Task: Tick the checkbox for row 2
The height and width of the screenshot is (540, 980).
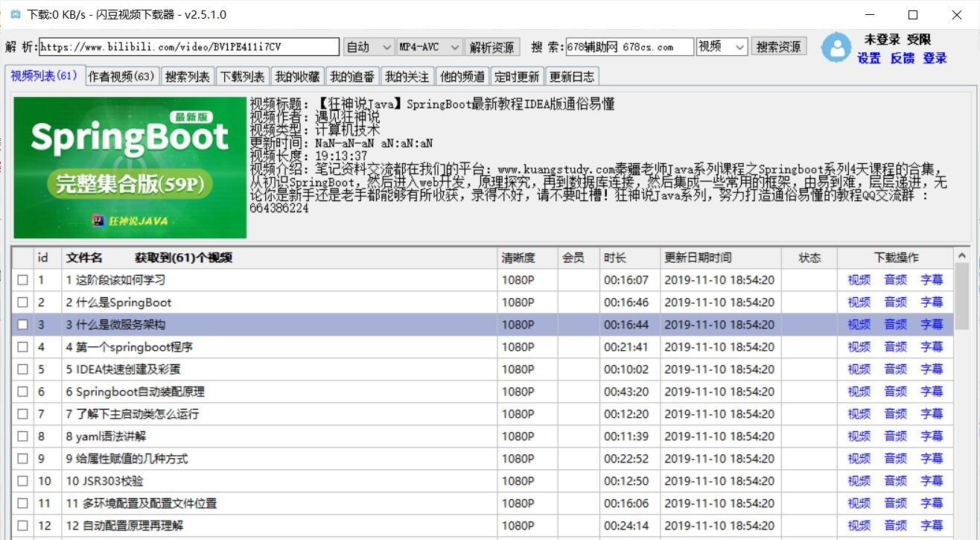Action: pyautogui.click(x=22, y=302)
